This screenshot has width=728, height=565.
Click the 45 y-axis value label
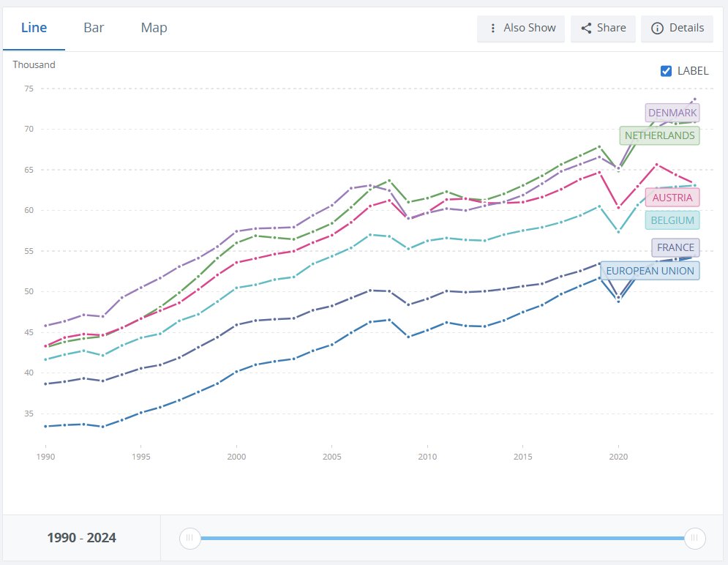point(29,332)
